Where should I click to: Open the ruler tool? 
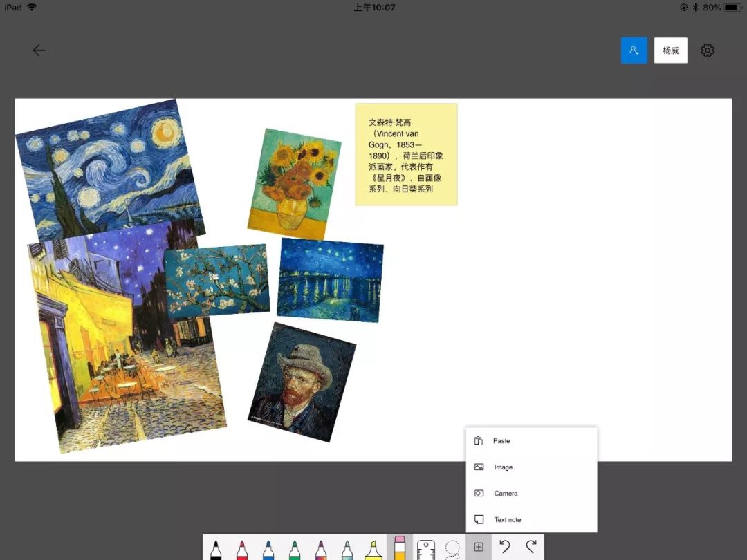point(426,549)
